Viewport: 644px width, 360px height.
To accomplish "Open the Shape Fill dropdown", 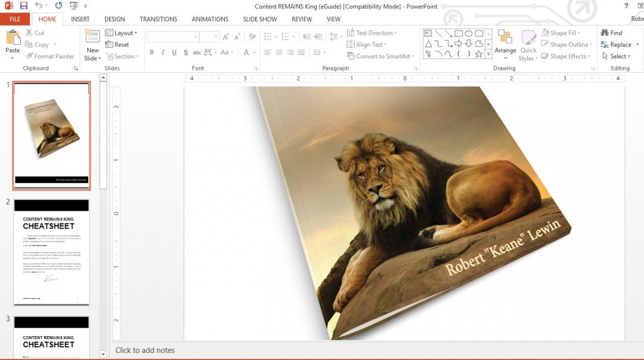I will click(561, 33).
